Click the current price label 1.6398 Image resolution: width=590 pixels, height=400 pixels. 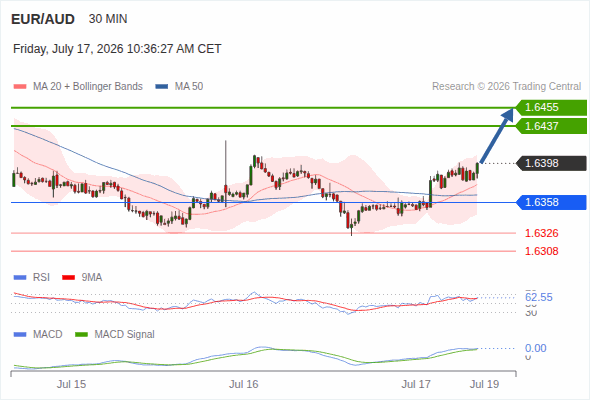click(x=551, y=163)
